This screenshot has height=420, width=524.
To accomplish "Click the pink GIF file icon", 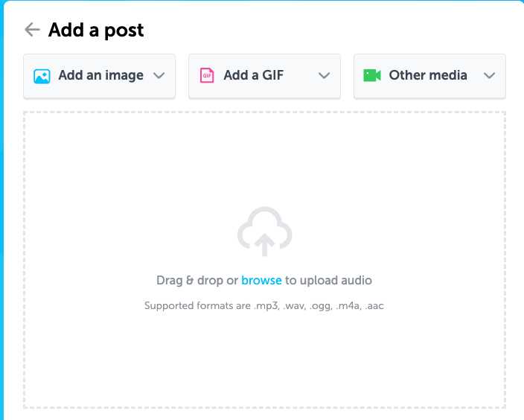I will point(207,75).
